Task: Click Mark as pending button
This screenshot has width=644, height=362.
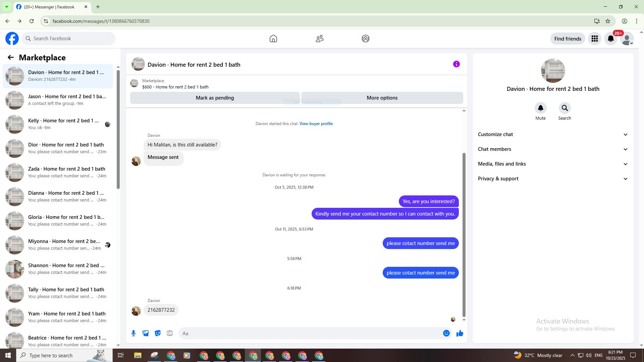Action: (x=215, y=98)
